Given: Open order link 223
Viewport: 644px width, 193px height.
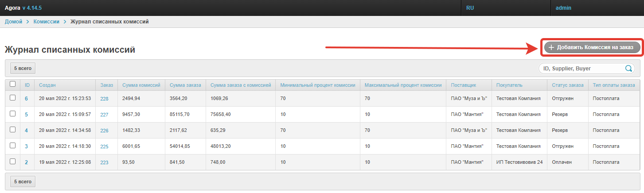Looking at the screenshot, I should point(104,162).
